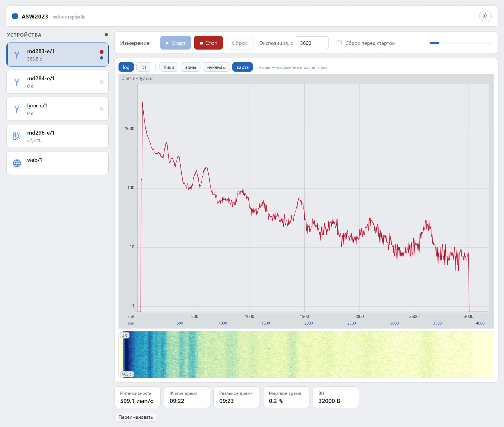Click the globe icon of web/1
Screen dimensions: 504x427
pos(17,163)
